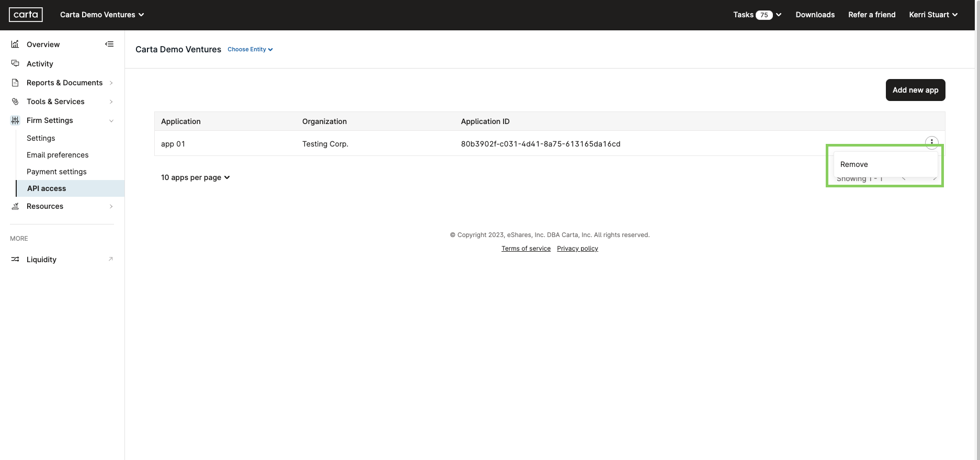
Task: Open Liquidity external link arrow
Action: [110, 259]
